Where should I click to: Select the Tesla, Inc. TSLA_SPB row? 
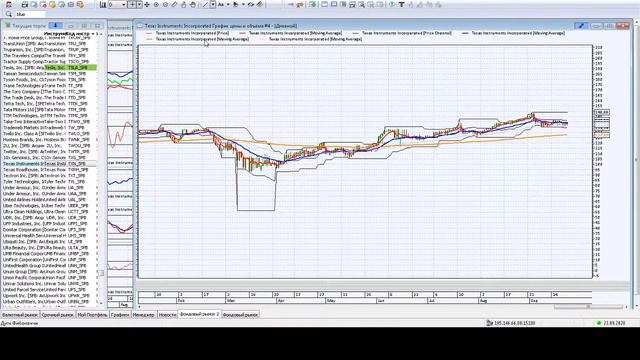[x=49, y=67]
